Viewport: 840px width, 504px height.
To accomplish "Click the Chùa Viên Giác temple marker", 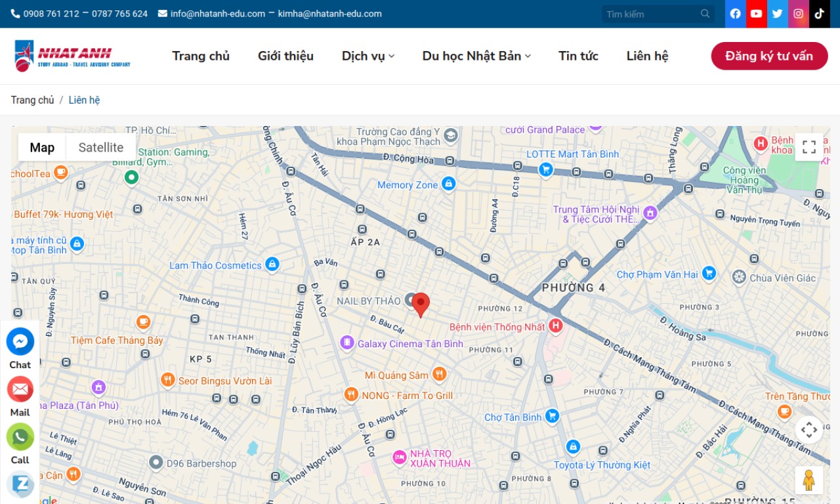I will [740, 277].
